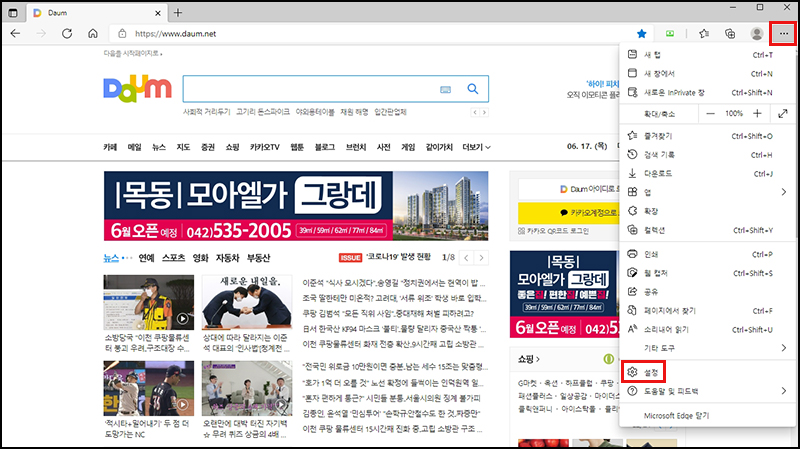Open the on-screen keyboard icon in search box
The width and height of the screenshot is (800, 449).
click(445, 89)
